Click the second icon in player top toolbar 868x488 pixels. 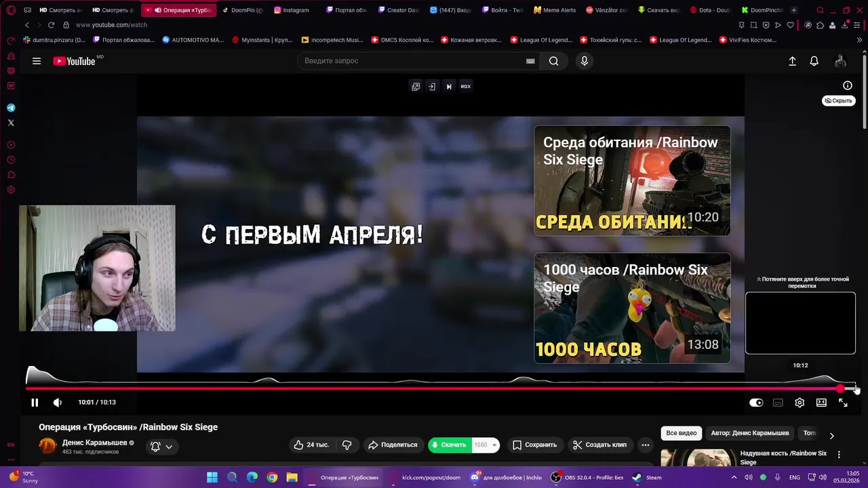[x=432, y=87]
